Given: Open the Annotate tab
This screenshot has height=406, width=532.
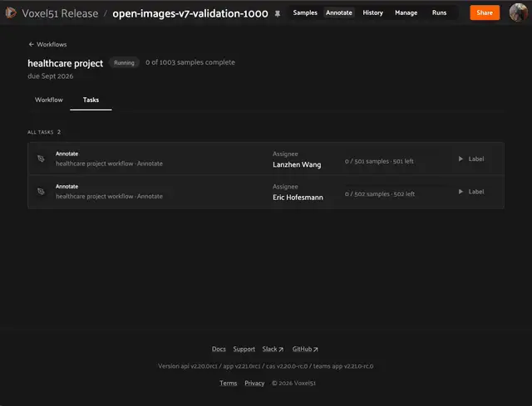Looking at the screenshot, I should 339,13.
